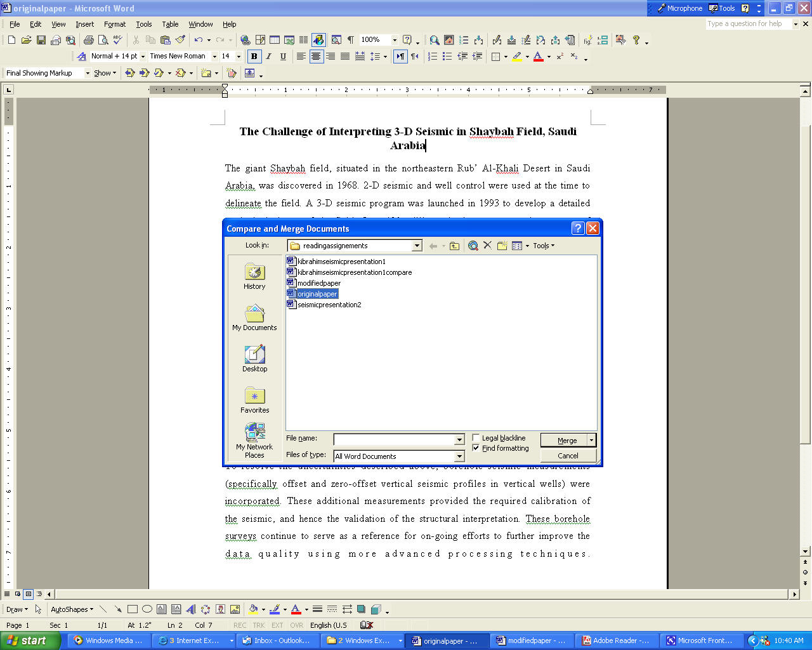Open History in the Places bar
This screenshot has height=650, width=812.
pyautogui.click(x=254, y=277)
